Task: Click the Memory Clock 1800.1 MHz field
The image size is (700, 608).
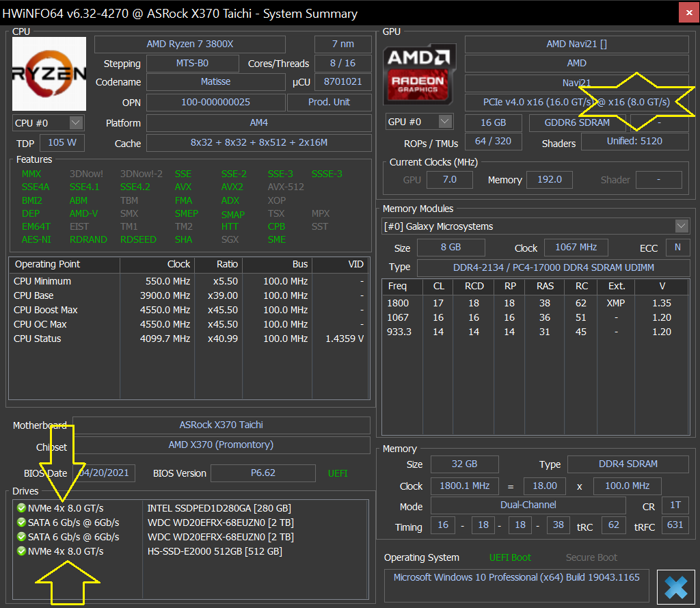Action: pos(465,486)
